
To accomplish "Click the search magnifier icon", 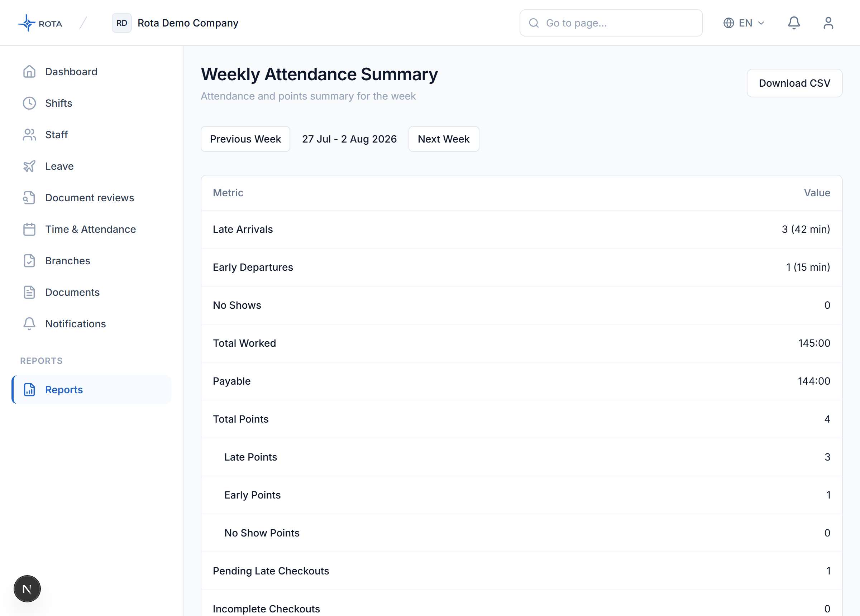I will point(534,23).
